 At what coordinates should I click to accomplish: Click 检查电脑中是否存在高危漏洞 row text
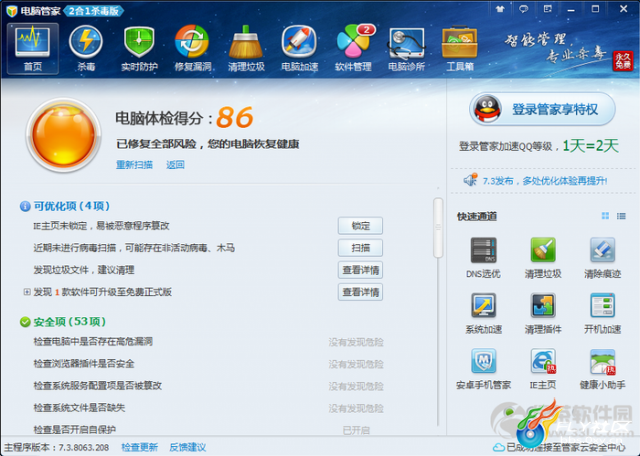(x=93, y=342)
